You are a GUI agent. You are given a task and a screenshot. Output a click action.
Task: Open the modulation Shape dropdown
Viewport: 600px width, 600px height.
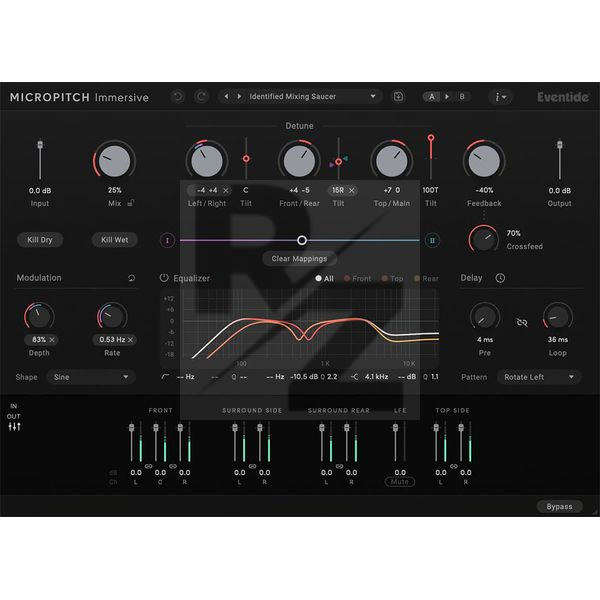pos(91,377)
